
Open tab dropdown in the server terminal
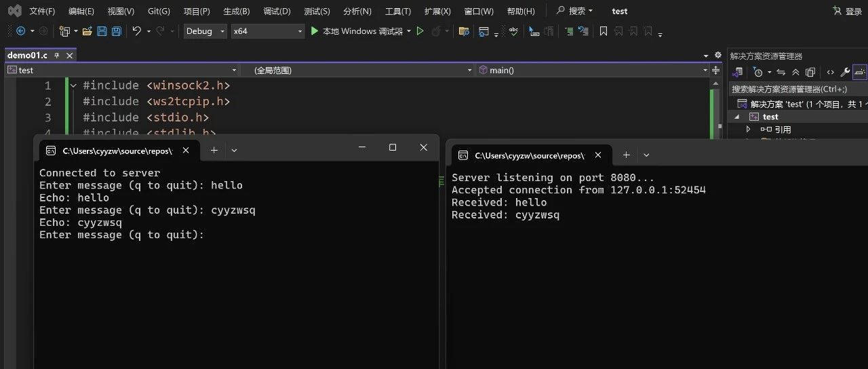pyautogui.click(x=646, y=155)
